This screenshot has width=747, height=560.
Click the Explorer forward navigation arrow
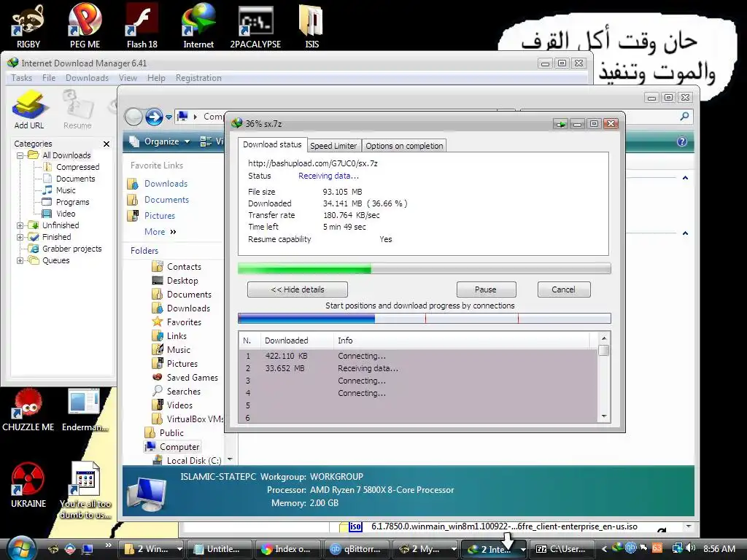click(154, 117)
